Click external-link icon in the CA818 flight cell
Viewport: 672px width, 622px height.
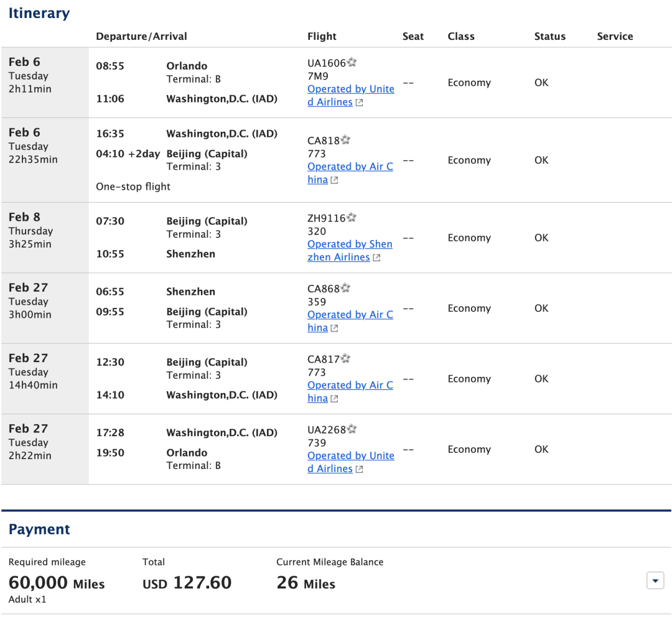coord(334,180)
